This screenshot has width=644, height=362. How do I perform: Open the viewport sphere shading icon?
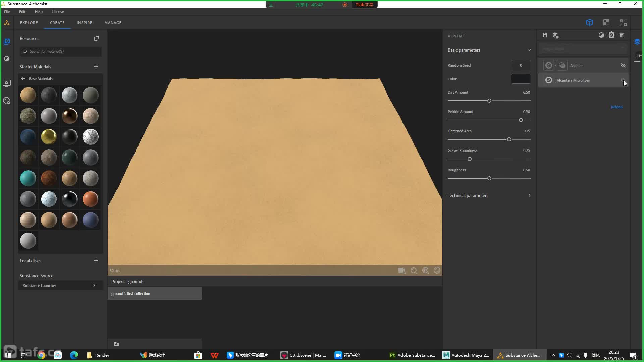point(437,270)
